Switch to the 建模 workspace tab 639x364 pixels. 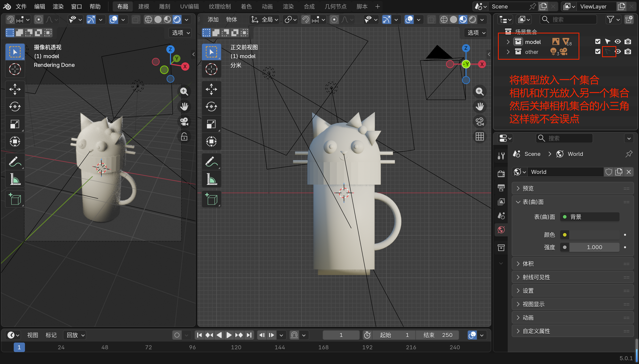tap(144, 6)
